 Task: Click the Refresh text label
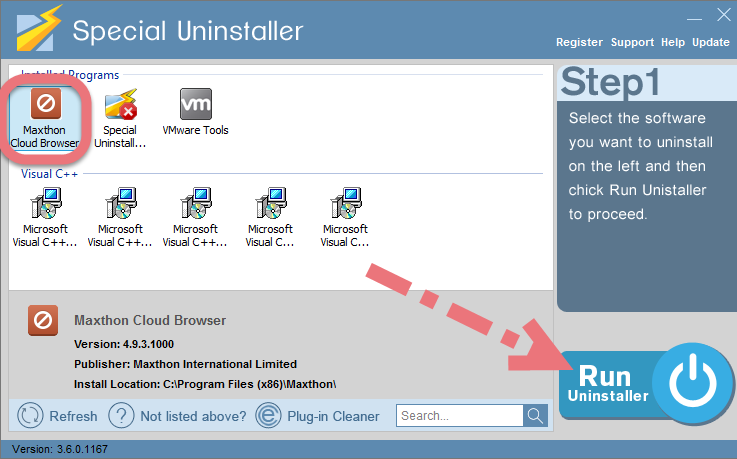coord(73,416)
